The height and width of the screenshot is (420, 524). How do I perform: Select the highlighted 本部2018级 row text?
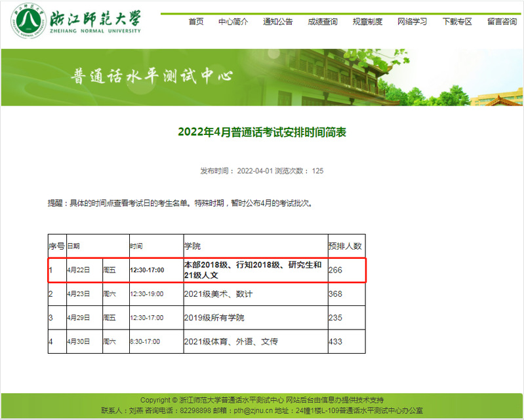[x=252, y=270]
